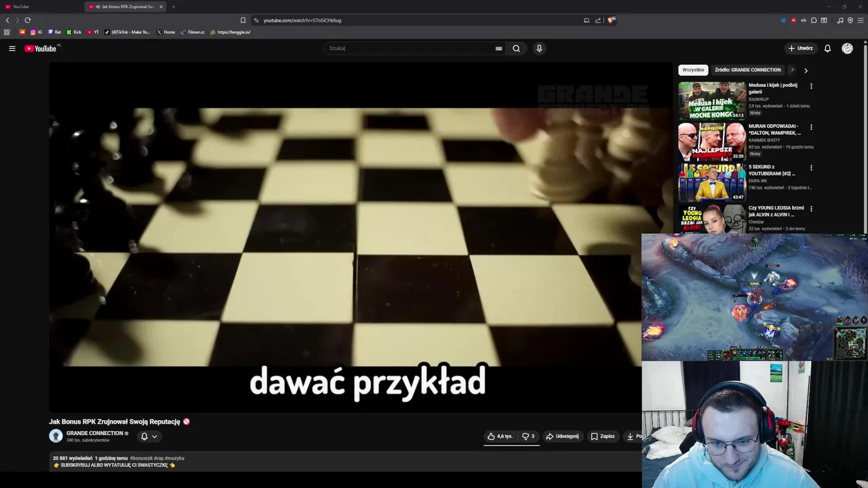Open the TikTok - Make Yo... bookmark

pyautogui.click(x=127, y=32)
